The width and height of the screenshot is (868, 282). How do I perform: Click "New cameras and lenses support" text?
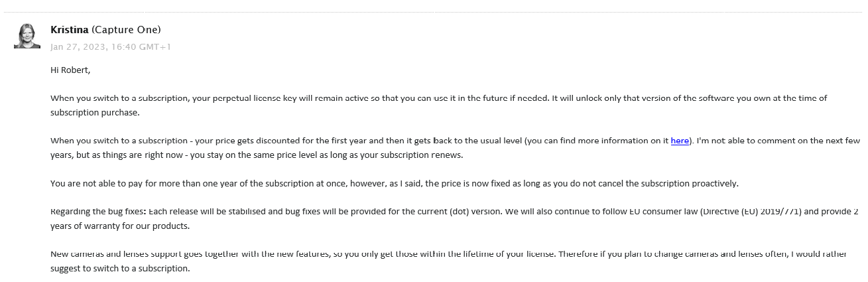tap(113, 254)
